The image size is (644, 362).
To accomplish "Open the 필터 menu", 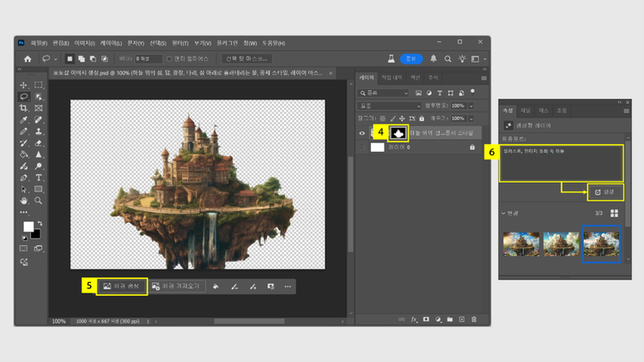I will pos(179,42).
